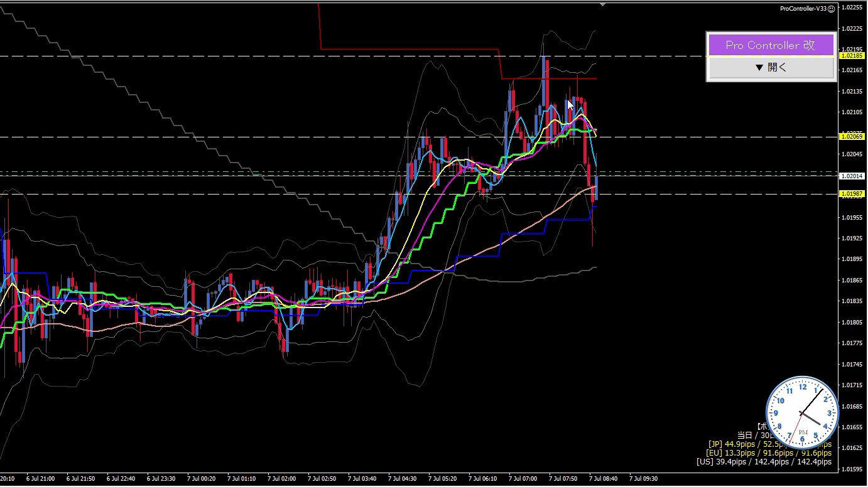Viewport: 868px width, 487px height.
Task: Click the 7 Jul 08:40 time label
Action: tap(603, 479)
